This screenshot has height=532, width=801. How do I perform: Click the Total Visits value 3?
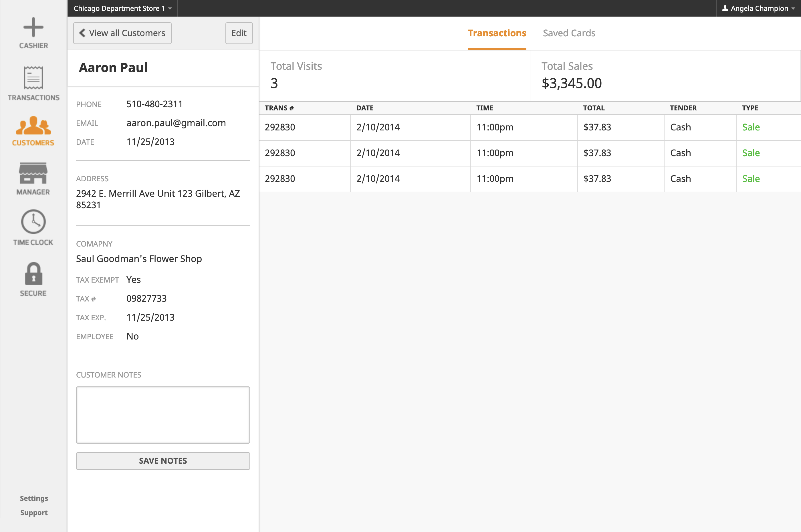tap(274, 84)
